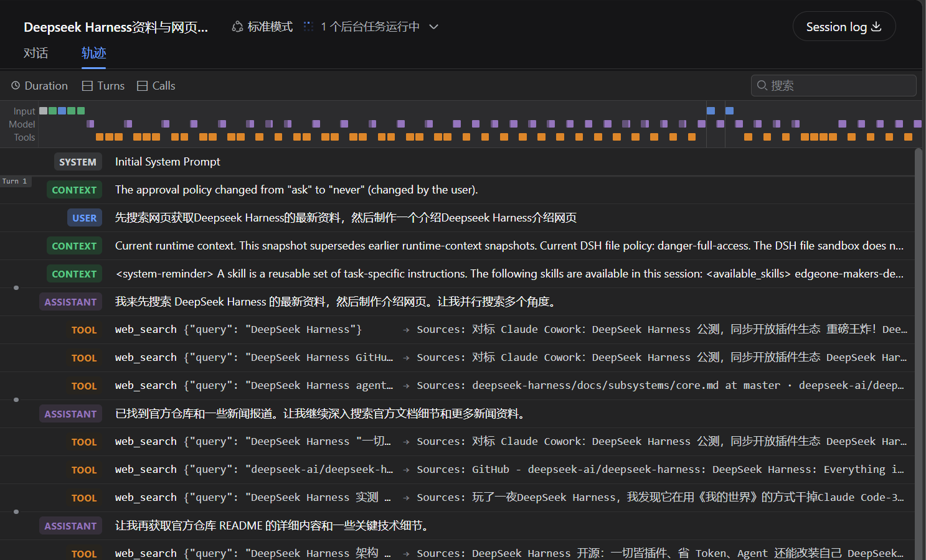Open TOOL web_search row for DeepSeek Harness 实测
926x560 pixels.
point(457,498)
